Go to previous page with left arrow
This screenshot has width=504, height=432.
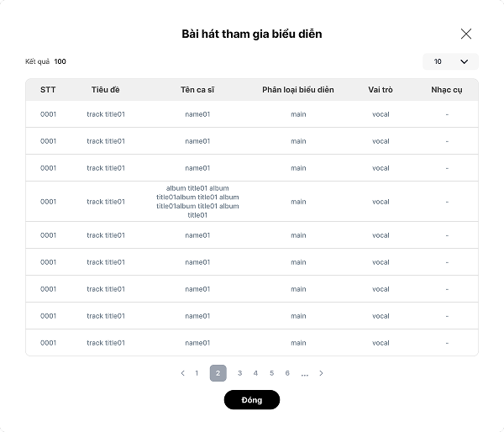182,373
